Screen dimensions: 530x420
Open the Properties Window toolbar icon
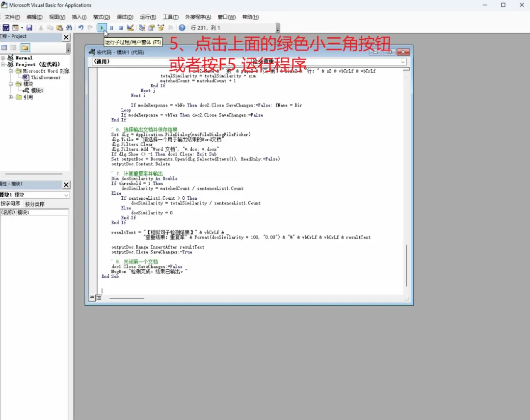(x=152, y=27)
